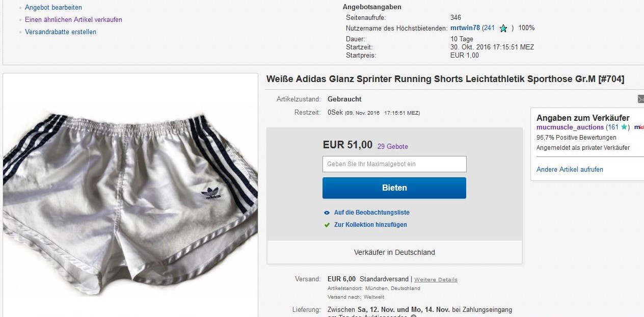Add item via Auf die Beobachtungsliste

tap(371, 213)
